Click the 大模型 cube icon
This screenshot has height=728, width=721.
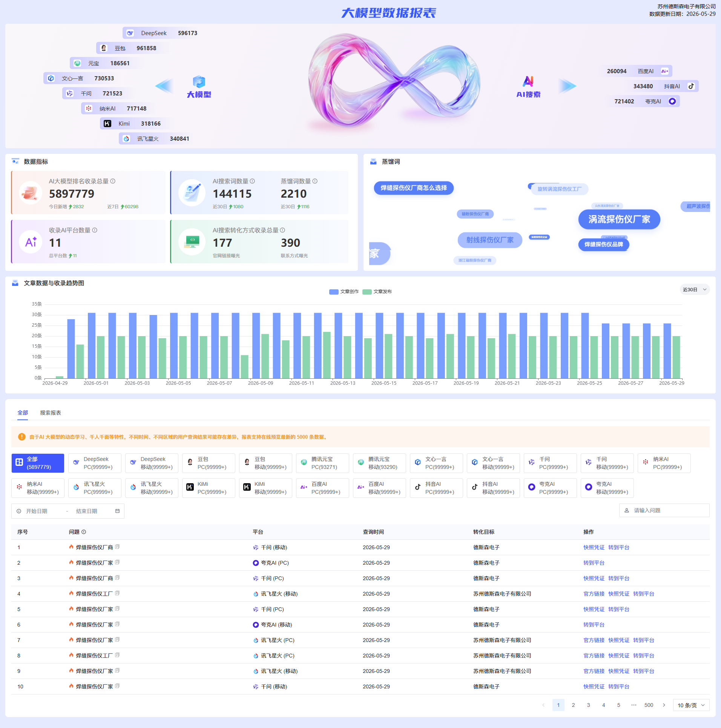199,82
